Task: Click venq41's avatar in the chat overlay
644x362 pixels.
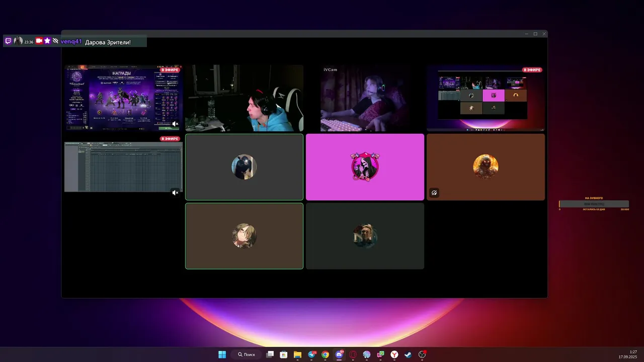Action: click(18, 41)
